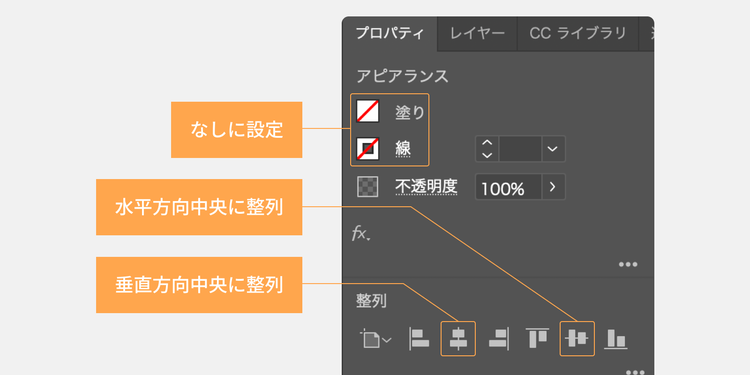Open the stroke weight dropdown arrow
The image size is (750, 375).
(553, 149)
